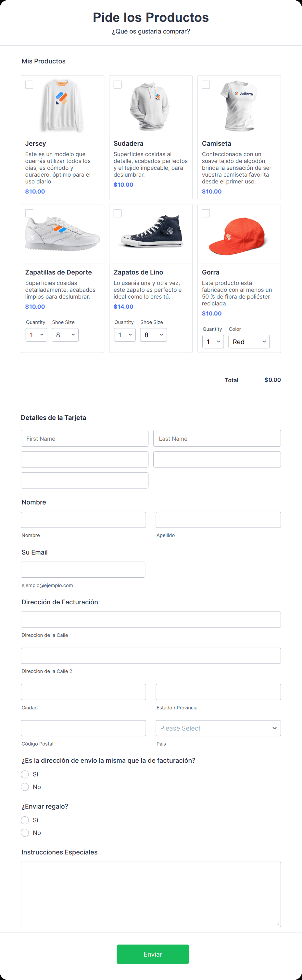Select the Jersey product checkbox

pyautogui.click(x=29, y=85)
